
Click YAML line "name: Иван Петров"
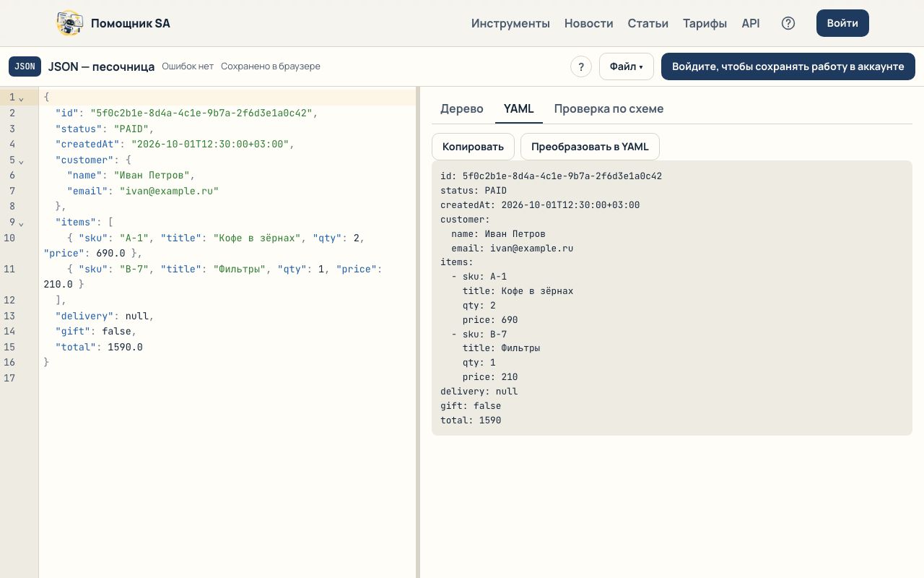[498, 234]
